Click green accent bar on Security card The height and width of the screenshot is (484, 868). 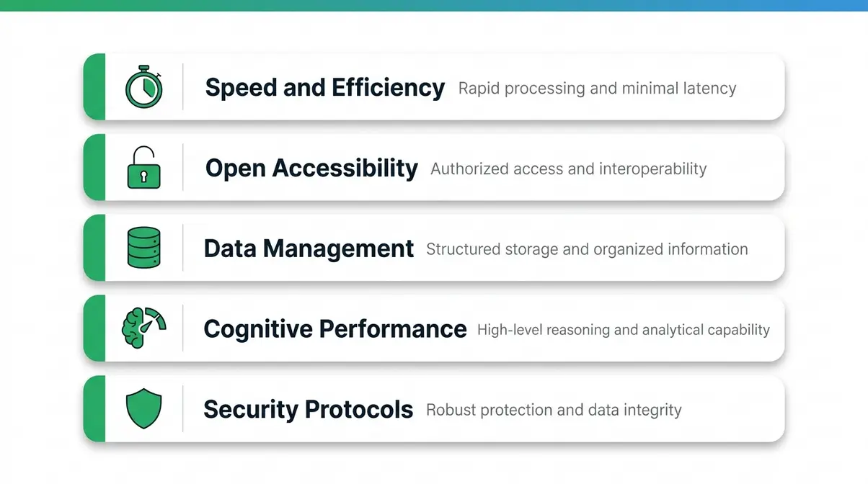pos(94,408)
